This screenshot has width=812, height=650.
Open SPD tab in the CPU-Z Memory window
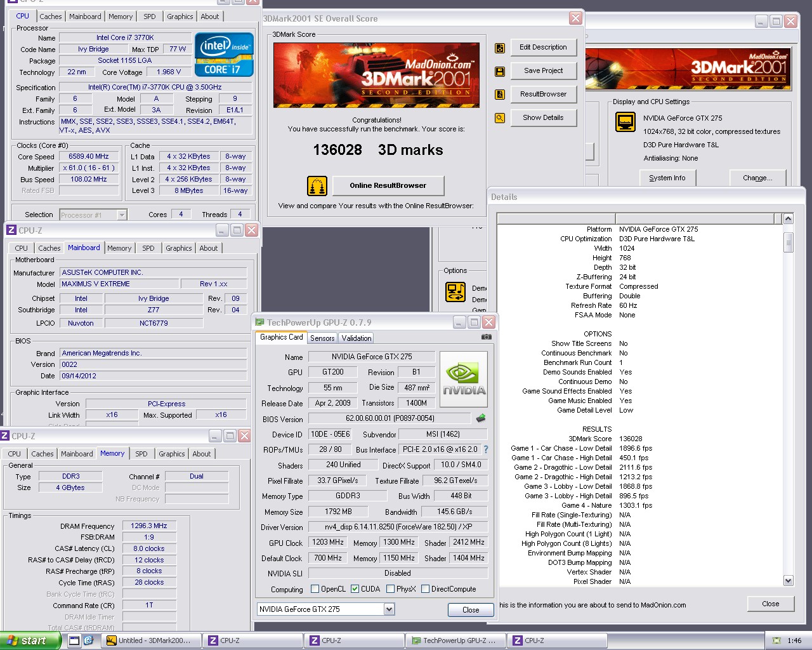pyautogui.click(x=141, y=454)
